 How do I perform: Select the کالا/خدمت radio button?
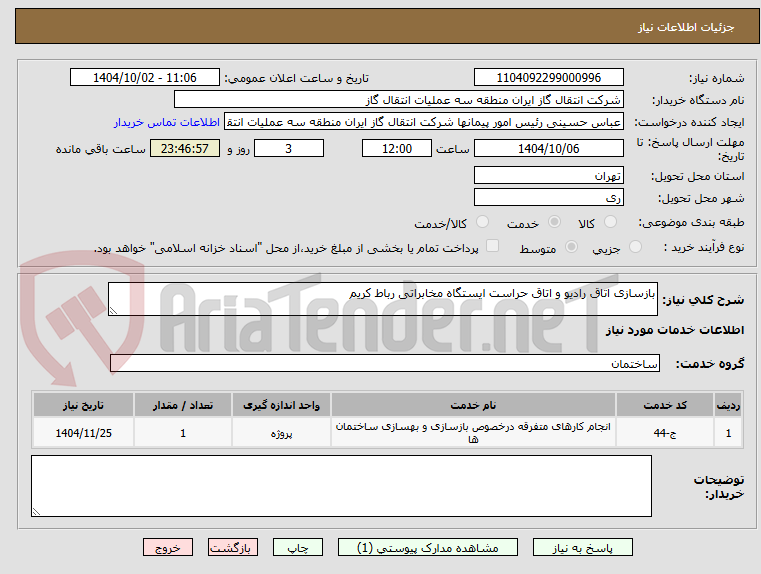pyautogui.click(x=482, y=222)
